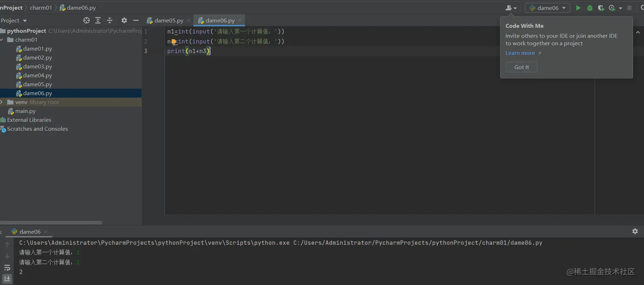Click the grey Stop square in toolbar
This screenshot has width=644, height=285.
point(630,8)
